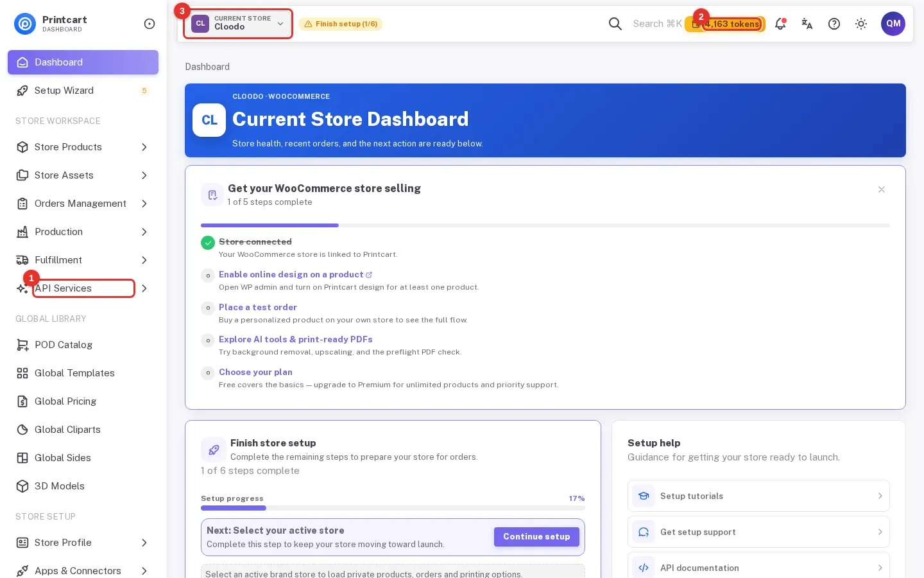Open Enable online design on a product link
Screen dimensions: 924x578
295,274
